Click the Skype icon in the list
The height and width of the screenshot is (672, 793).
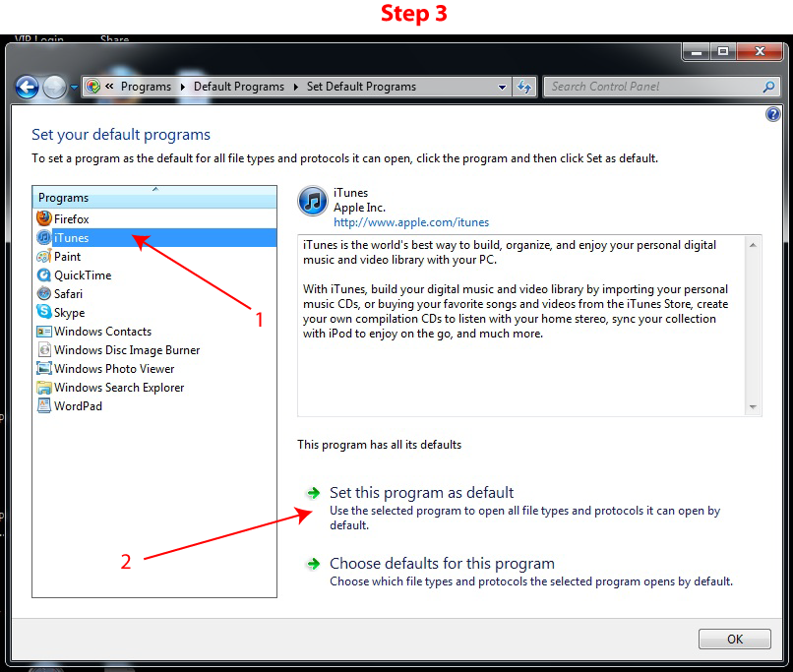(x=44, y=312)
